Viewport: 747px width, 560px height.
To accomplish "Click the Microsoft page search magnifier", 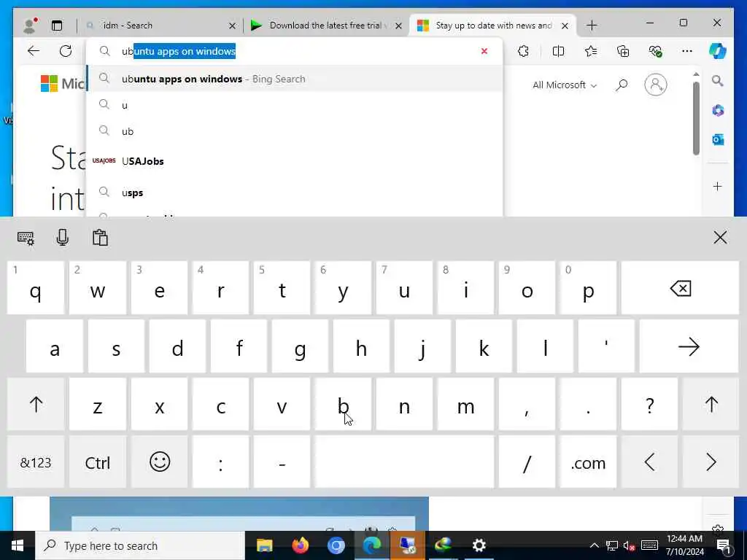I will (x=622, y=85).
